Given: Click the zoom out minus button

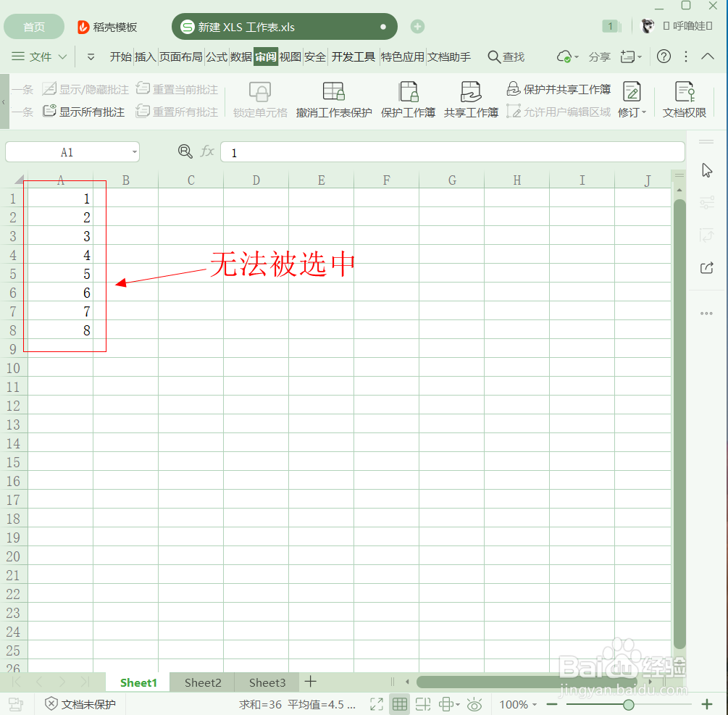Looking at the screenshot, I should 551,704.
